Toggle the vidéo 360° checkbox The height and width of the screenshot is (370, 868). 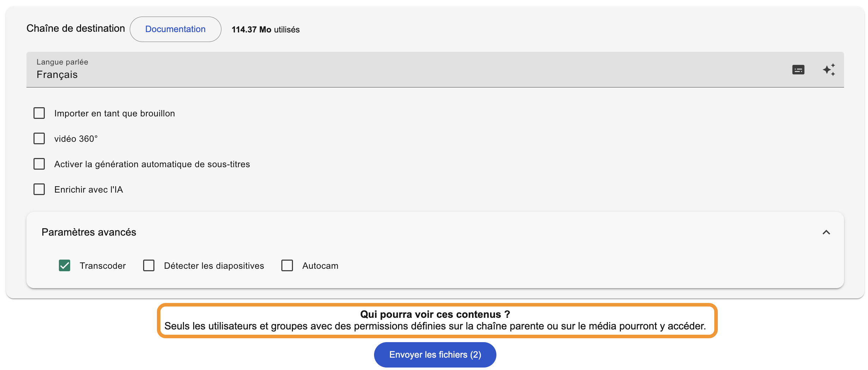click(39, 139)
